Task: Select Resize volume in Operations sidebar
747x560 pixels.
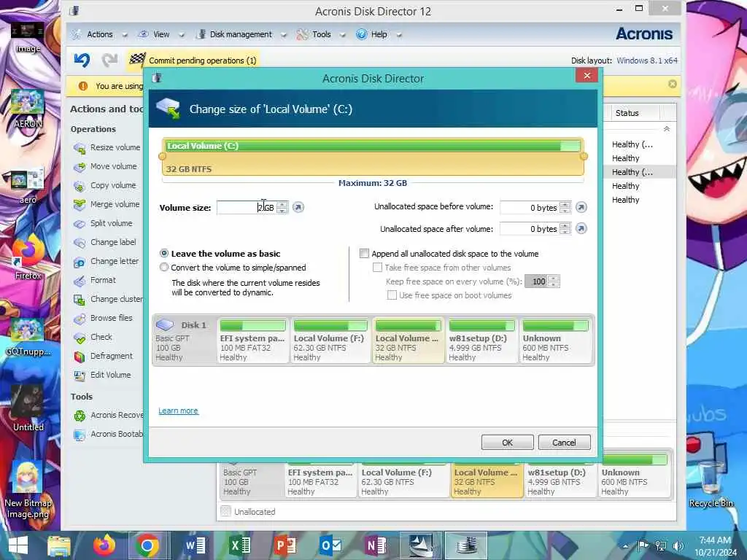Action: [x=107, y=147]
